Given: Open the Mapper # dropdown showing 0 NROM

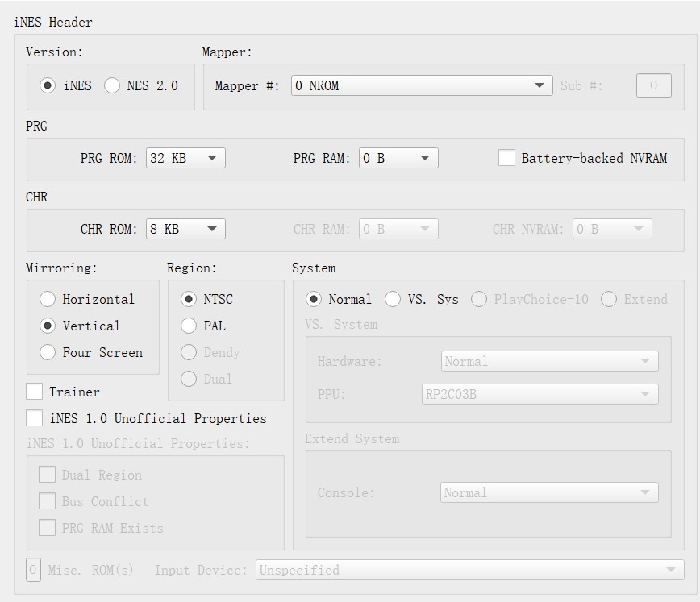Looking at the screenshot, I should (x=422, y=85).
